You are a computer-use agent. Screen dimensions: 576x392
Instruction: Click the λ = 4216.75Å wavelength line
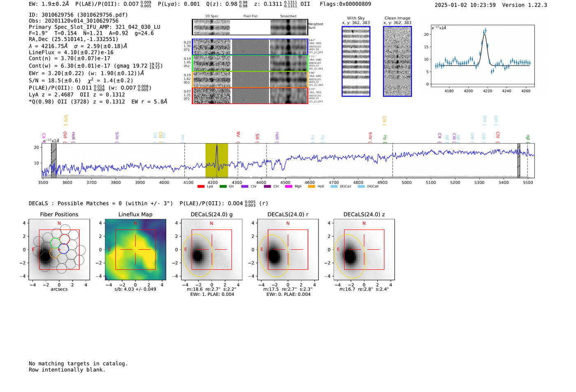(x=78, y=46)
